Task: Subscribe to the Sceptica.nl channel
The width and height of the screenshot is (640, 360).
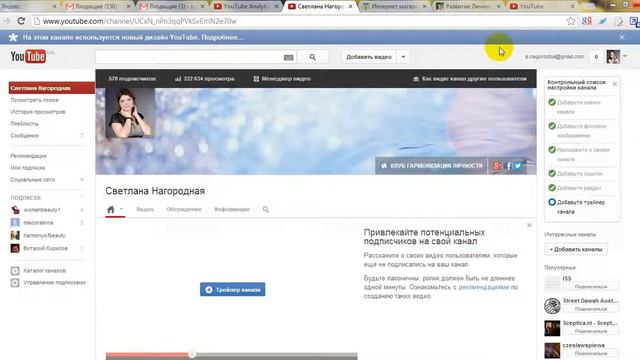Action: 591,331
